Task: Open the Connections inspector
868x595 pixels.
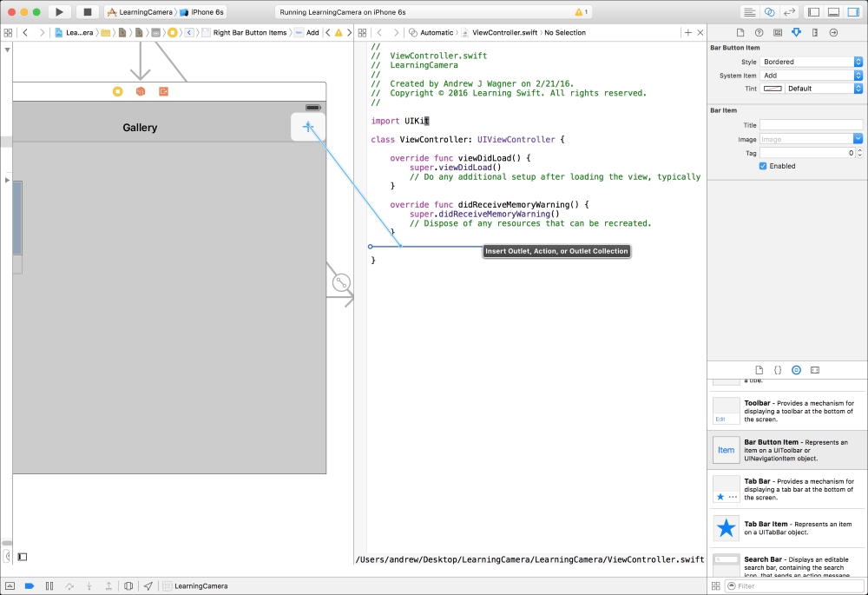Action: coord(833,32)
